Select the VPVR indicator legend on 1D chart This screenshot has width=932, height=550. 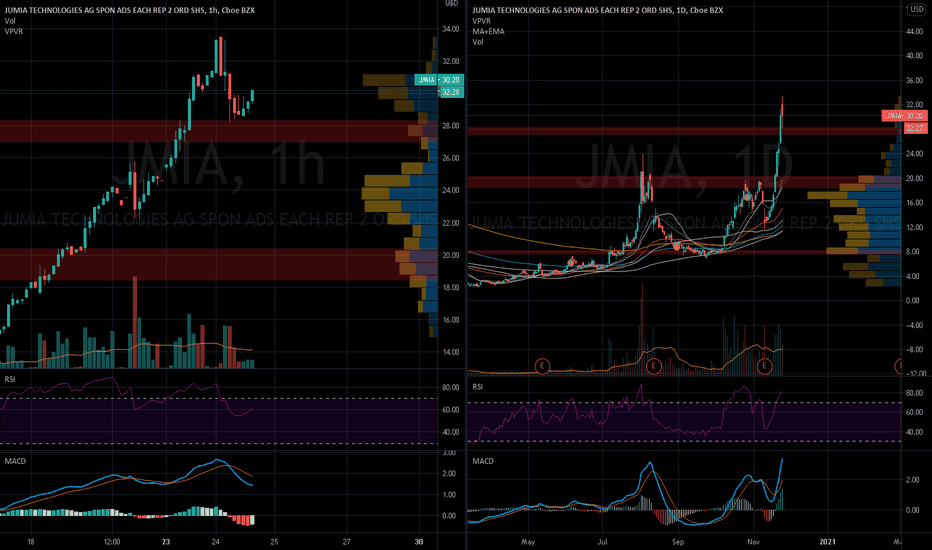pyautogui.click(x=481, y=21)
